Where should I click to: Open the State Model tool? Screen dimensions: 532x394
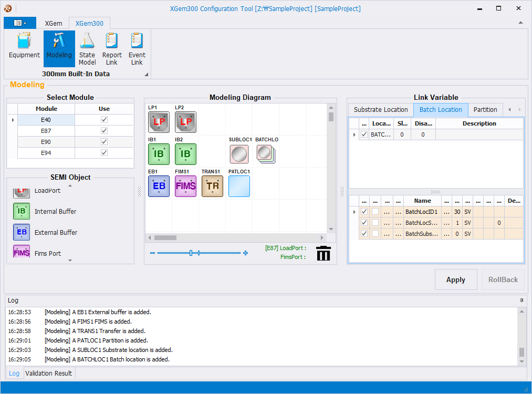pyautogui.click(x=87, y=48)
